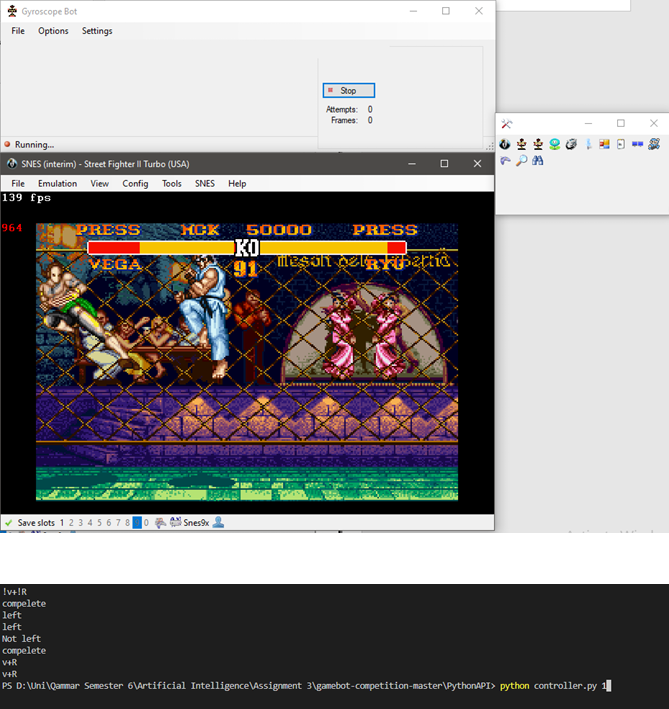This screenshot has width=669, height=709.
Task: Open the SNES menu in emulator
Action: [x=205, y=184]
